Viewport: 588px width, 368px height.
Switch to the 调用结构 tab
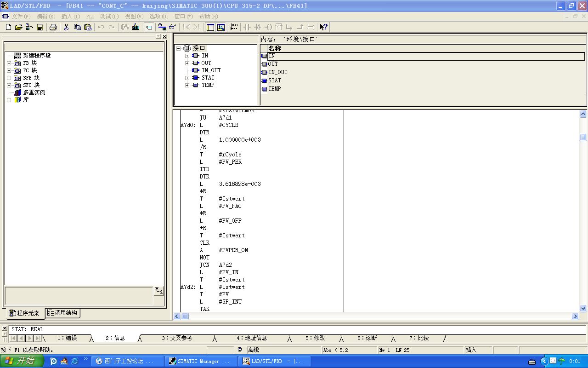pos(62,313)
